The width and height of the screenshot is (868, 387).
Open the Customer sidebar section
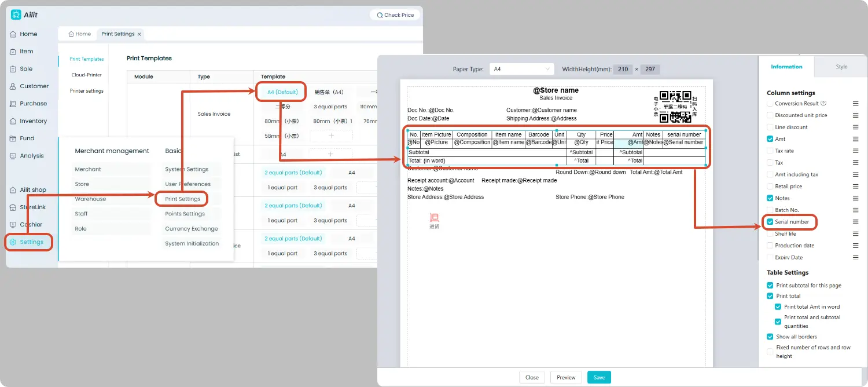click(30, 86)
